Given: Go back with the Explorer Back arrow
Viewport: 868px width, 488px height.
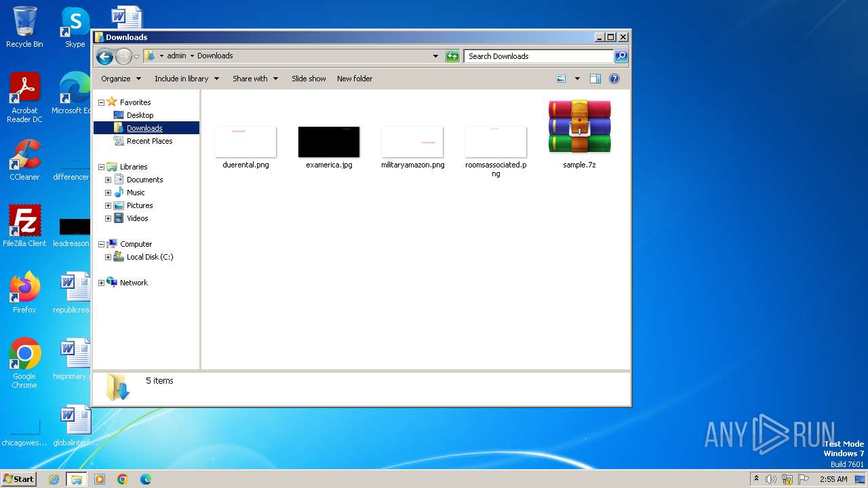Looking at the screenshot, I should [104, 56].
